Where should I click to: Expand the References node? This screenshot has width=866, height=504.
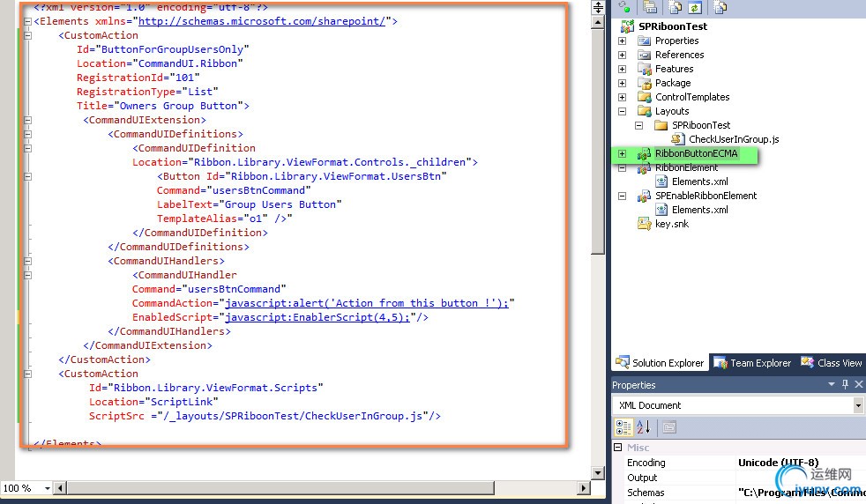click(623, 55)
